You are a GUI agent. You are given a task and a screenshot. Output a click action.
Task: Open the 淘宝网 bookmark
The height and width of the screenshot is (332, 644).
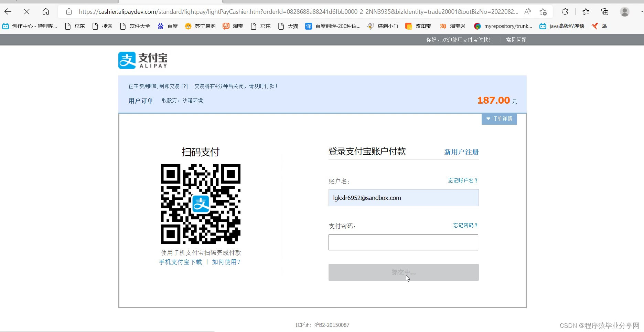click(452, 26)
